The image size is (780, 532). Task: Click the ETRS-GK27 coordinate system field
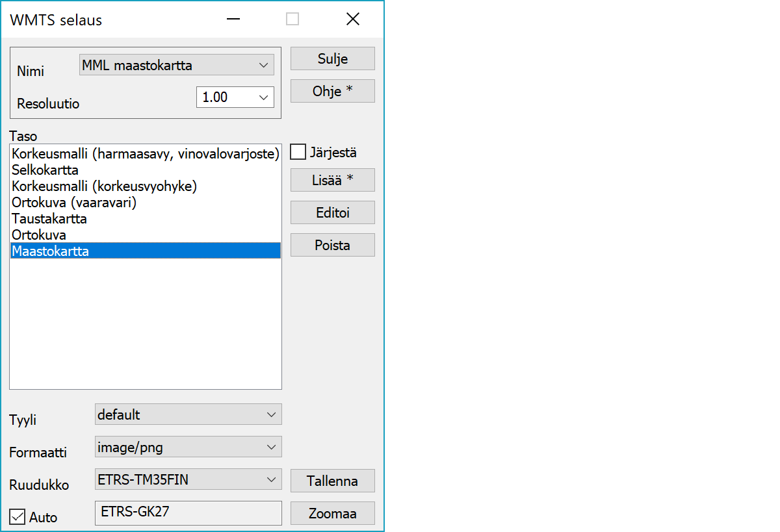[188, 513]
